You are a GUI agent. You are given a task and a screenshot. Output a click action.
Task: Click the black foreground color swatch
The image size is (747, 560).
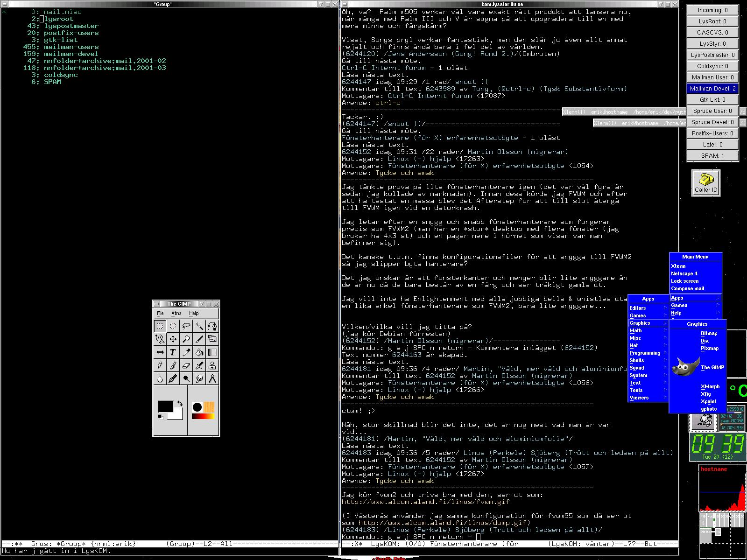tap(165, 406)
